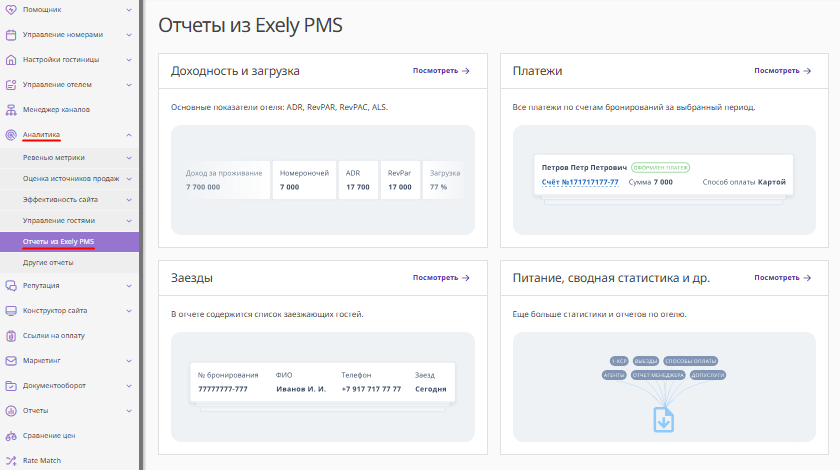
Task: Click the Аналитика target icon
Action: tap(11, 135)
